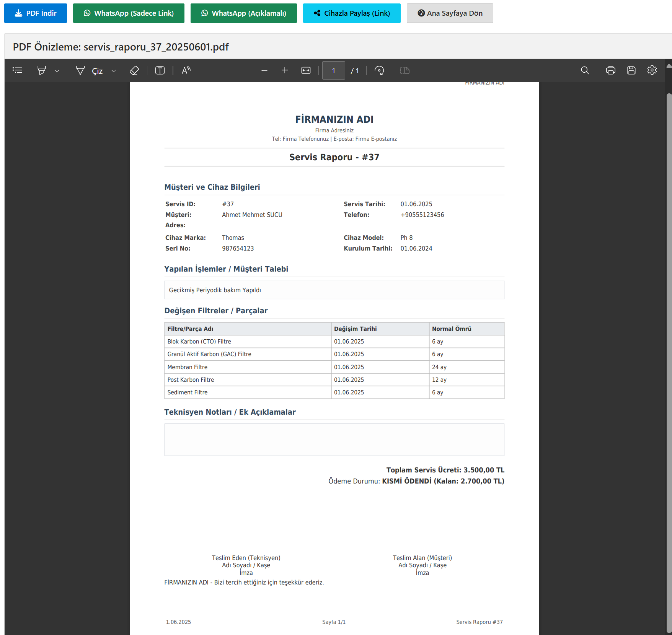The image size is (672, 635).
Task: Zoom in with the plus icon
Action: click(285, 70)
